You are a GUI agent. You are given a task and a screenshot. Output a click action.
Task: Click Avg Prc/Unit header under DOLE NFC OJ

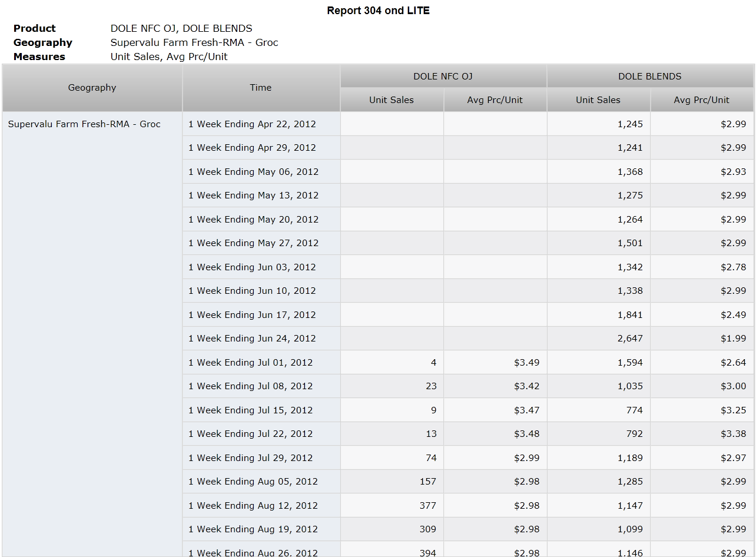[x=495, y=100]
